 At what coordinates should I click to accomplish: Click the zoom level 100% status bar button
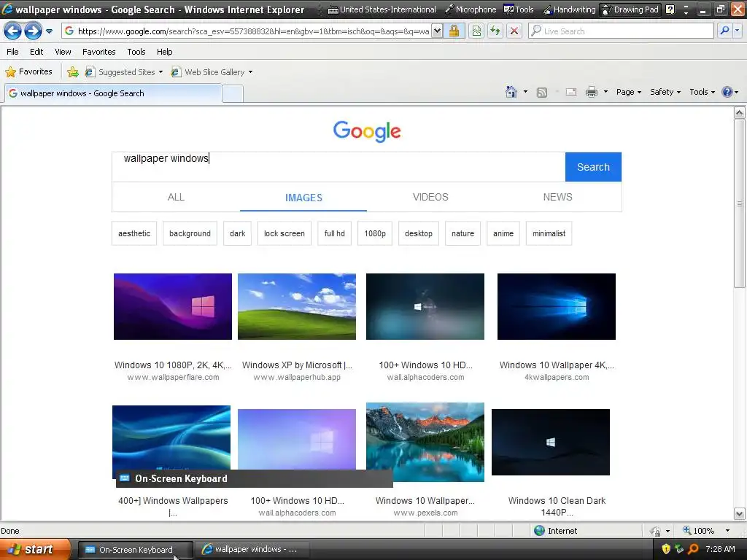click(x=699, y=531)
